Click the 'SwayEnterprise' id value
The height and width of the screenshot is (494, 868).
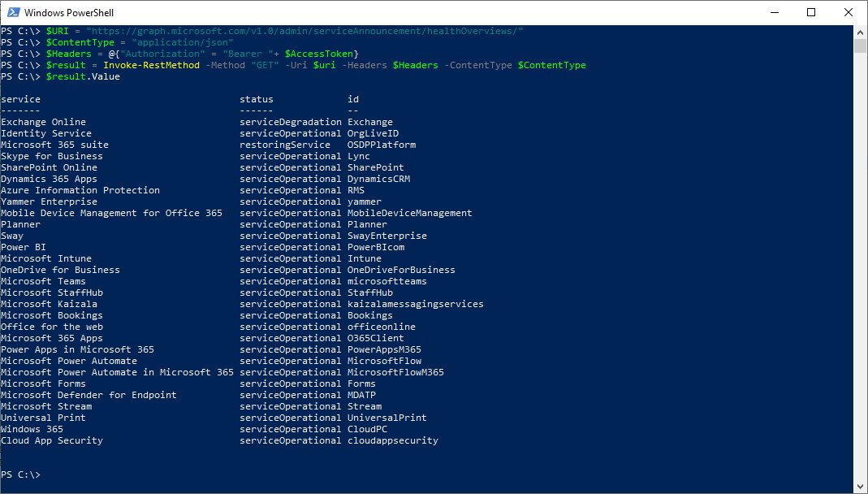387,236
